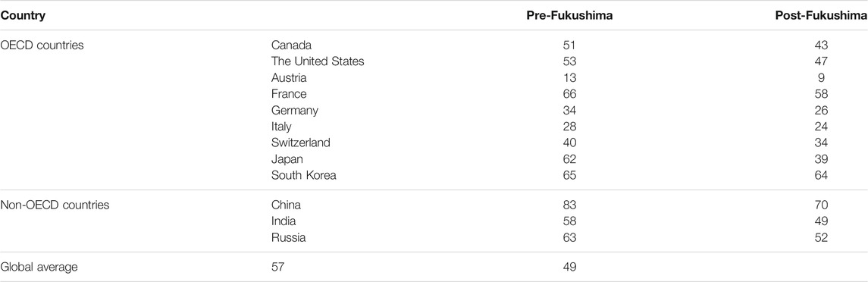Click the France country name
This screenshot has width=868, height=282.
coord(289,94)
